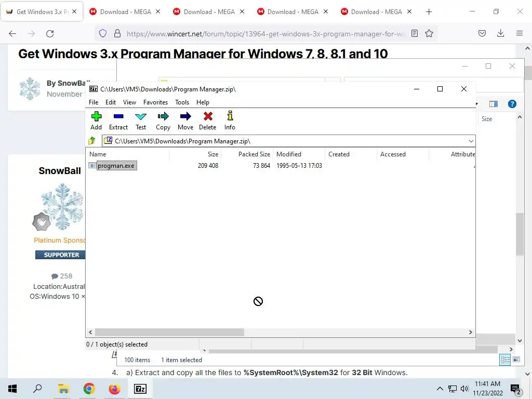
Task: Click the up-one-level folder icon
Action: coord(92,141)
